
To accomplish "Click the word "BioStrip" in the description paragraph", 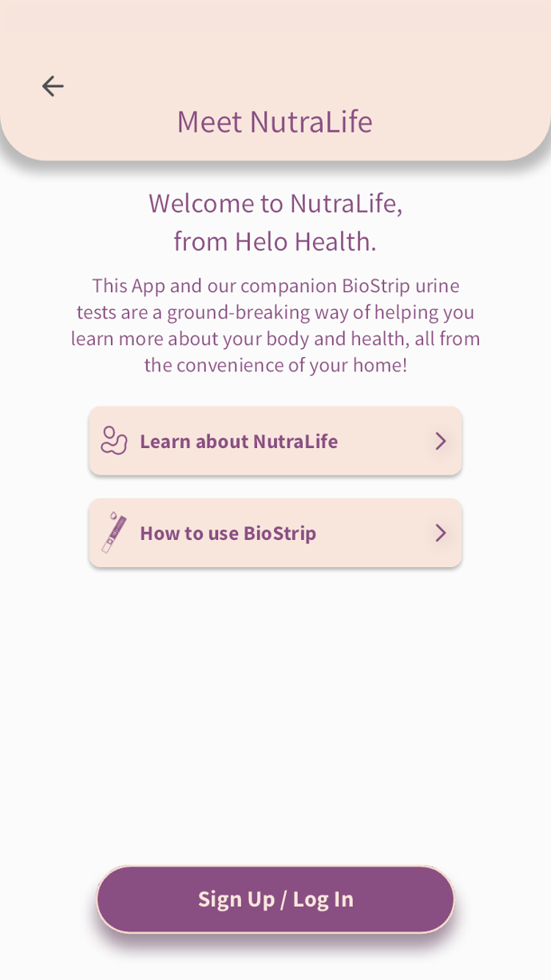I will tap(375, 286).
